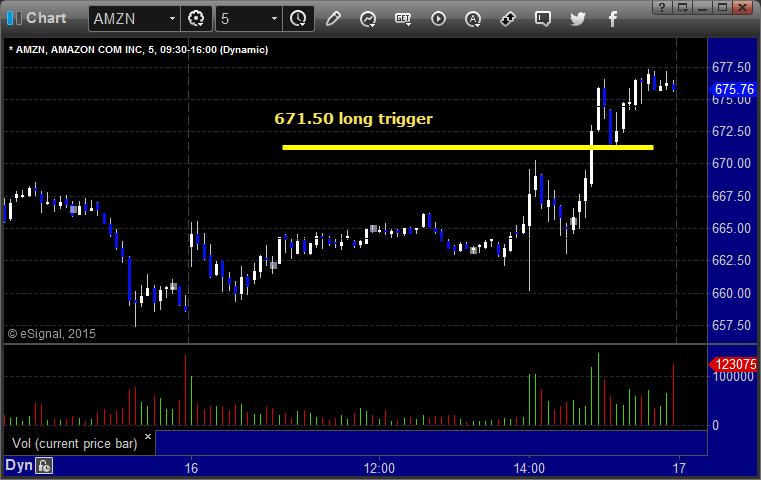This screenshot has width=761, height=480.
Task: Click the 657.50 price axis label
Action: [x=731, y=325]
